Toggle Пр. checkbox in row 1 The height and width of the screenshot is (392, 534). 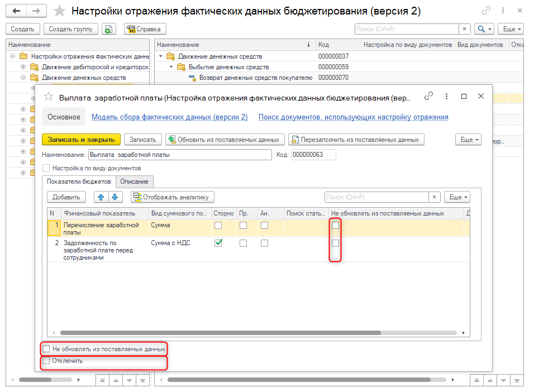[243, 226]
